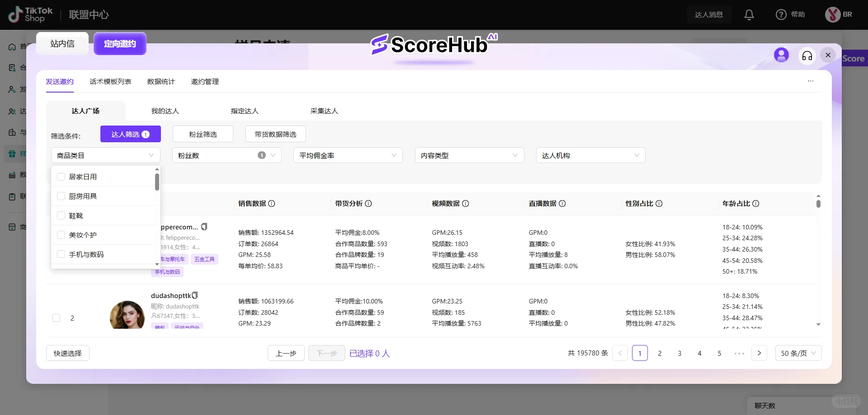Image resolution: width=868 pixels, height=415 pixels.
Task: Copy the dudashopttk username
Action: click(x=195, y=295)
